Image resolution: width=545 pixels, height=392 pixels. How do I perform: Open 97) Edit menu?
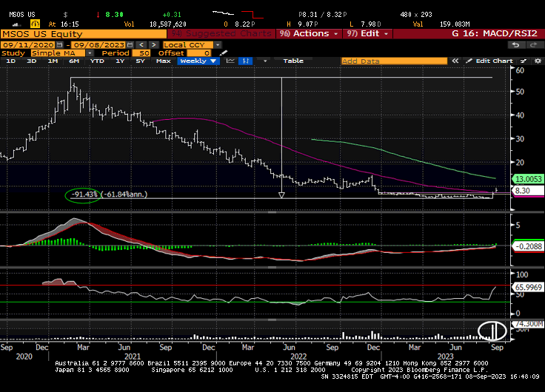(x=367, y=34)
